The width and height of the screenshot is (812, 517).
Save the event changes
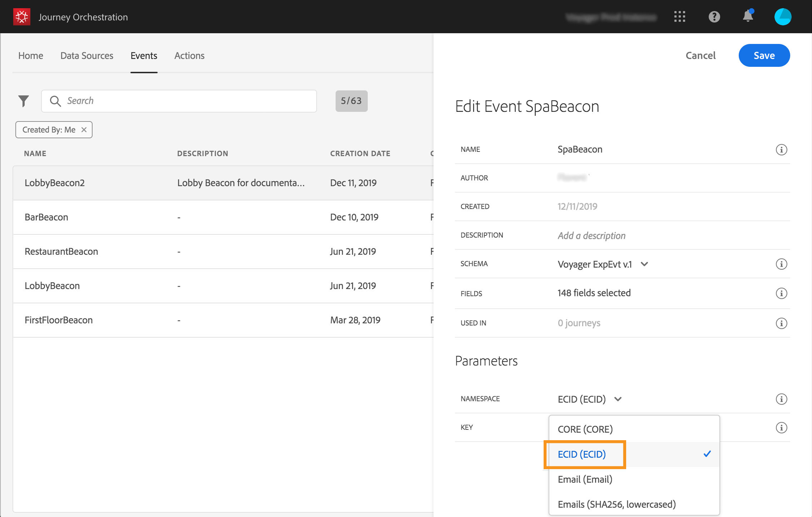click(764, 55)
